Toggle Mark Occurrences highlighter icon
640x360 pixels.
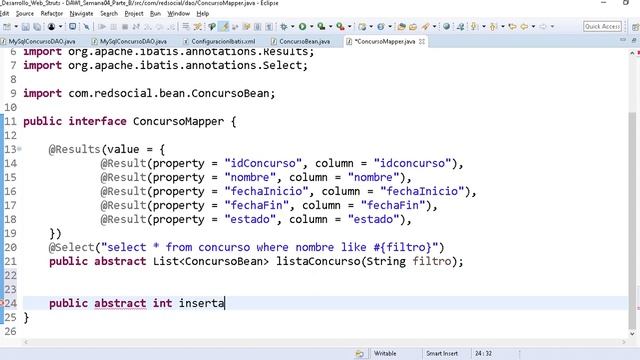coord(224,27)
